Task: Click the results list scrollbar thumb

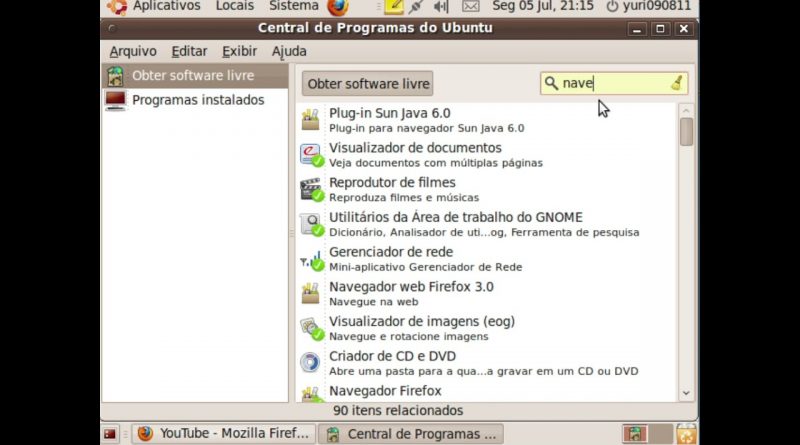Action: point(686,132)
